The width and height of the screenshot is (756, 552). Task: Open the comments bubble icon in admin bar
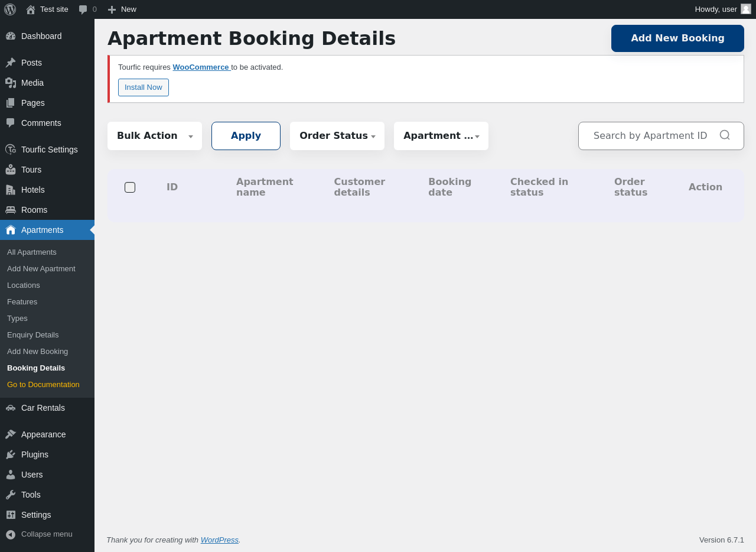83,9
